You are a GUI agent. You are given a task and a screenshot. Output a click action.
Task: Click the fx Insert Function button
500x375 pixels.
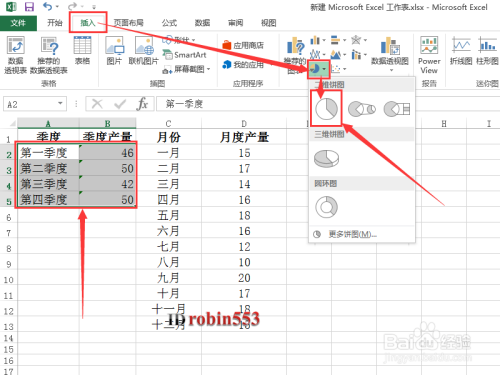pos(142,104)
